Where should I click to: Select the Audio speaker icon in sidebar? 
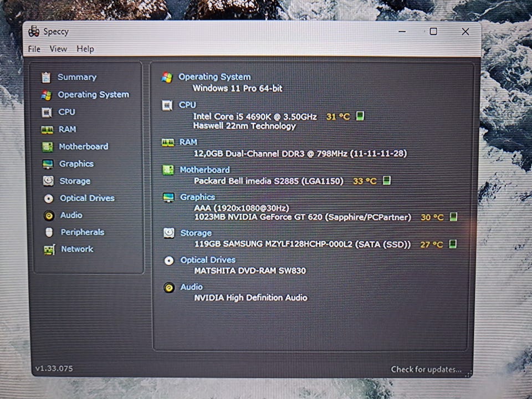(49, 216)
